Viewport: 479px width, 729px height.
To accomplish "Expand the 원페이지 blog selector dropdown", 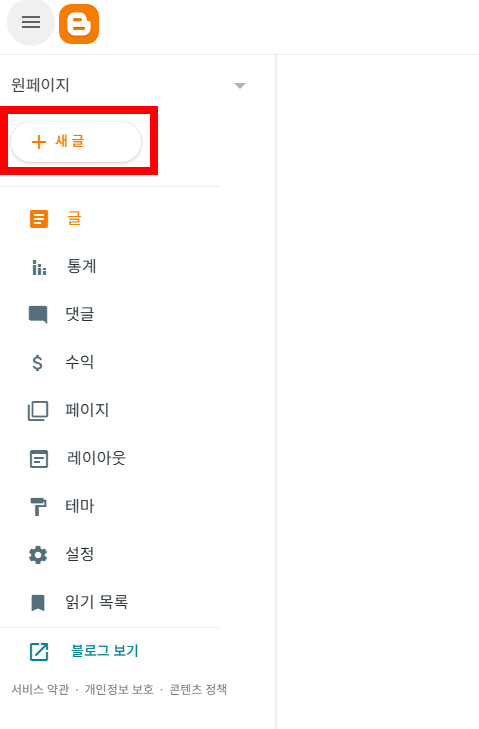I will [240, 86].
